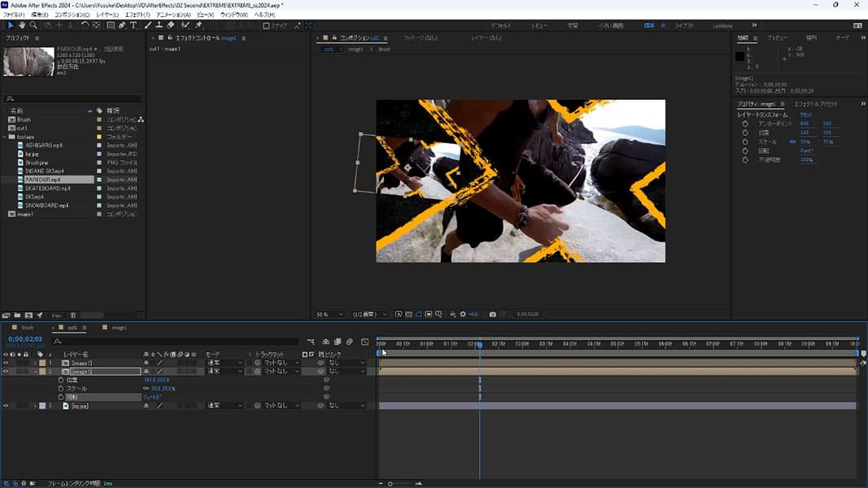Select the Rectangle shape tool
This screenshot has height=488, width=868.
coord(111,25)
